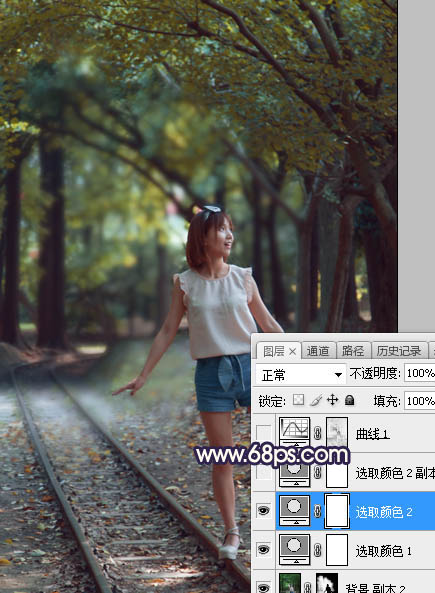The width and height of the screenshot is (435, 593).
Task: Click the lock image pixels brush icon
Action: pos(316,400)
